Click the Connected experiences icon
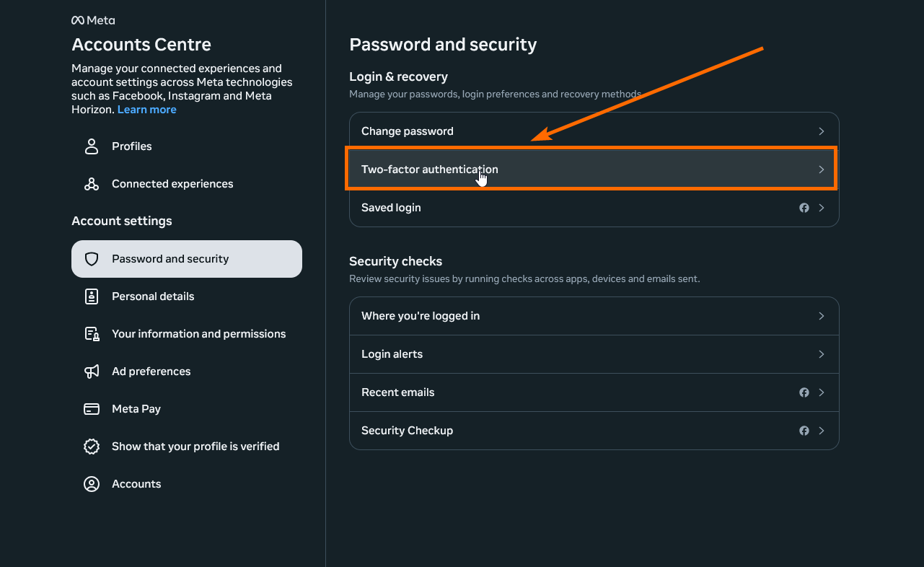 coord(92,184)
